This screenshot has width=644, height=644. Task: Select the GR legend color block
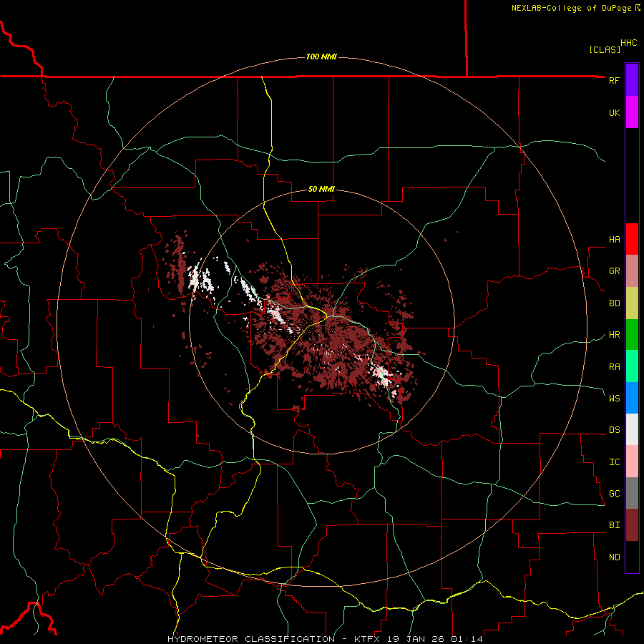[632, 271]
